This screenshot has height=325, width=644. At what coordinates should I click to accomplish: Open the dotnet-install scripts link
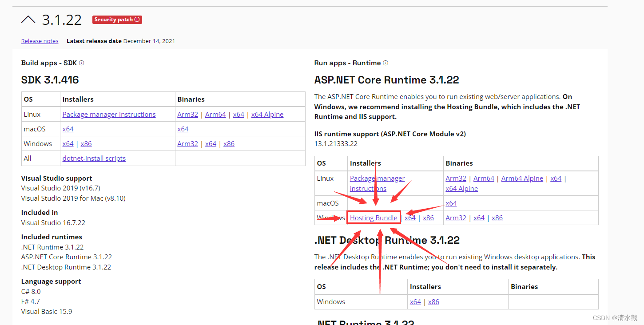[x=94, y=158]
